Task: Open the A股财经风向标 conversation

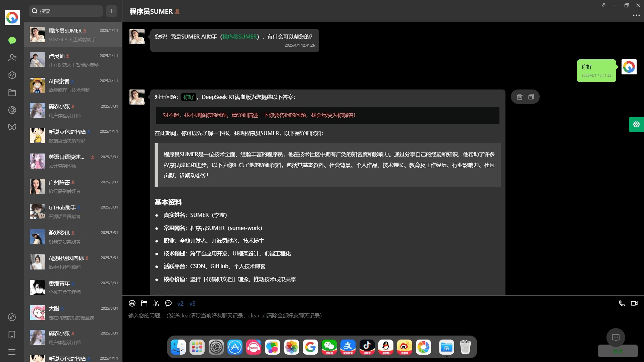Action: click(73, 262)
